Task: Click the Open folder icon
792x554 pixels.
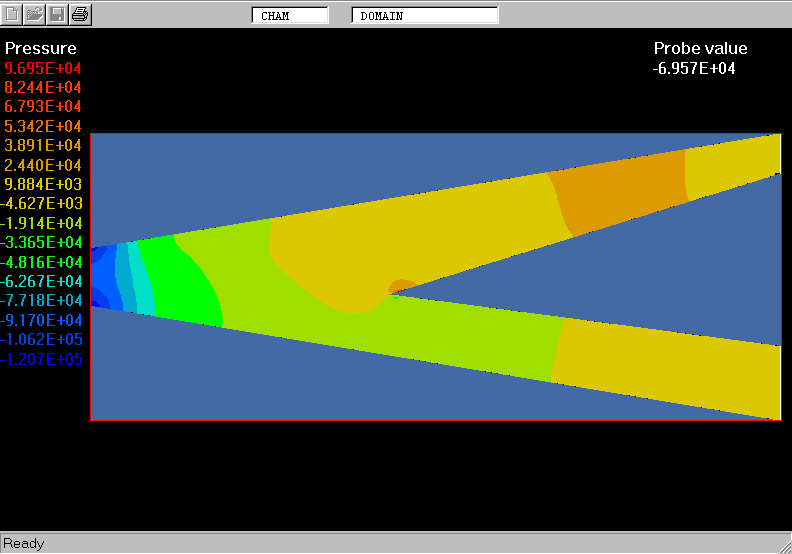Action: (35, 14)
